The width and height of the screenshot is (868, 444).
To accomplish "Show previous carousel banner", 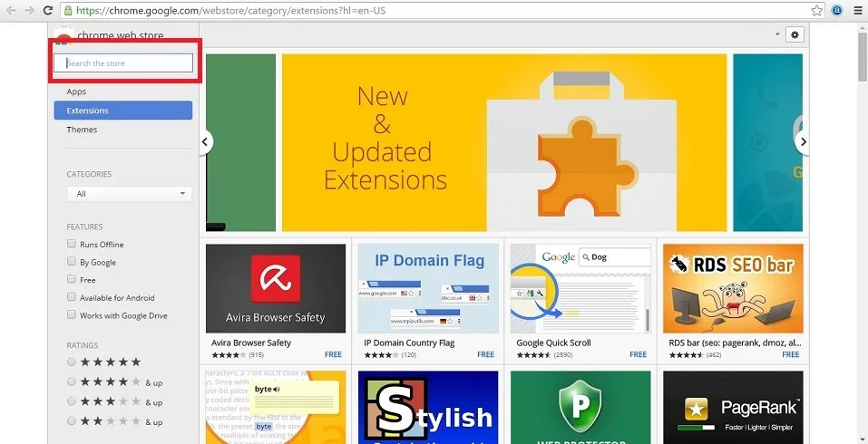I will (206, 142).
